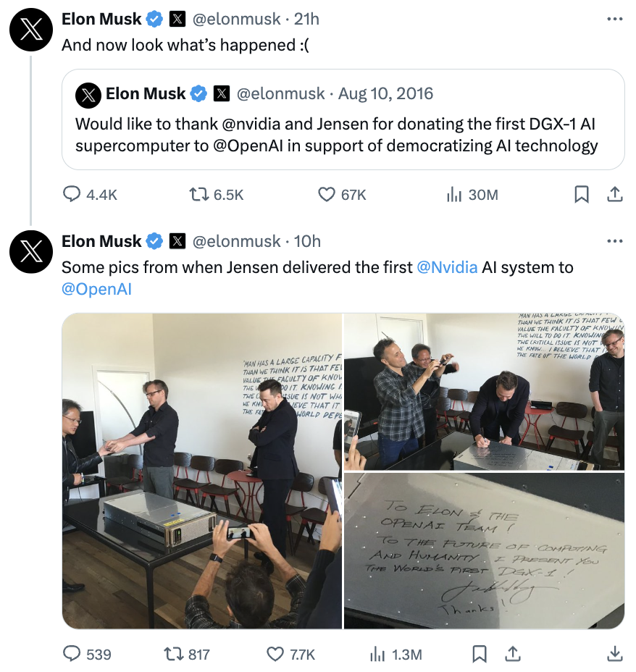Viewport: 636px width, 672px height.
Task: Open the handwritten signed note photo
Action: [484, 551]
